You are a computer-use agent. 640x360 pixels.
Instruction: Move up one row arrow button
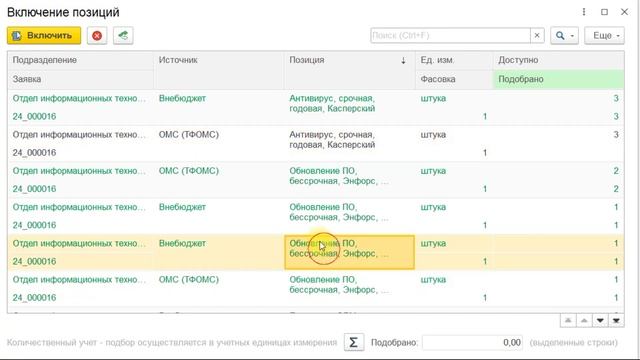point(584,320)
